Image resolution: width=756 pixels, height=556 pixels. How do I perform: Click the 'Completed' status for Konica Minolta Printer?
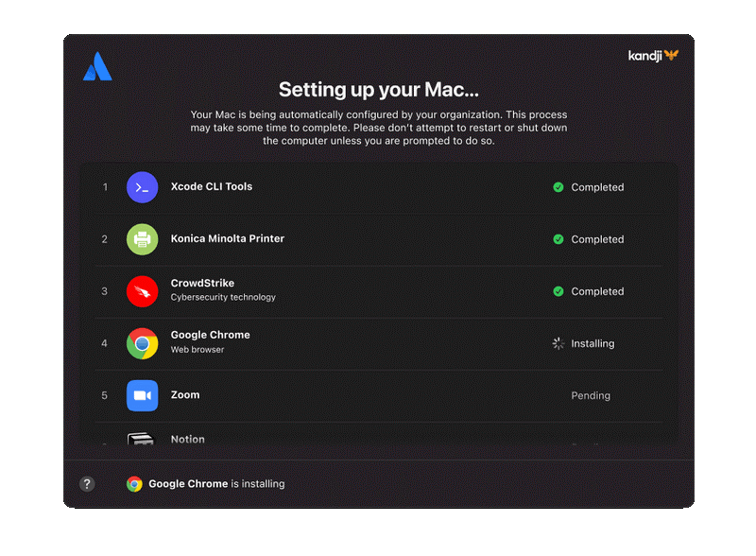(x=597, y=239)
